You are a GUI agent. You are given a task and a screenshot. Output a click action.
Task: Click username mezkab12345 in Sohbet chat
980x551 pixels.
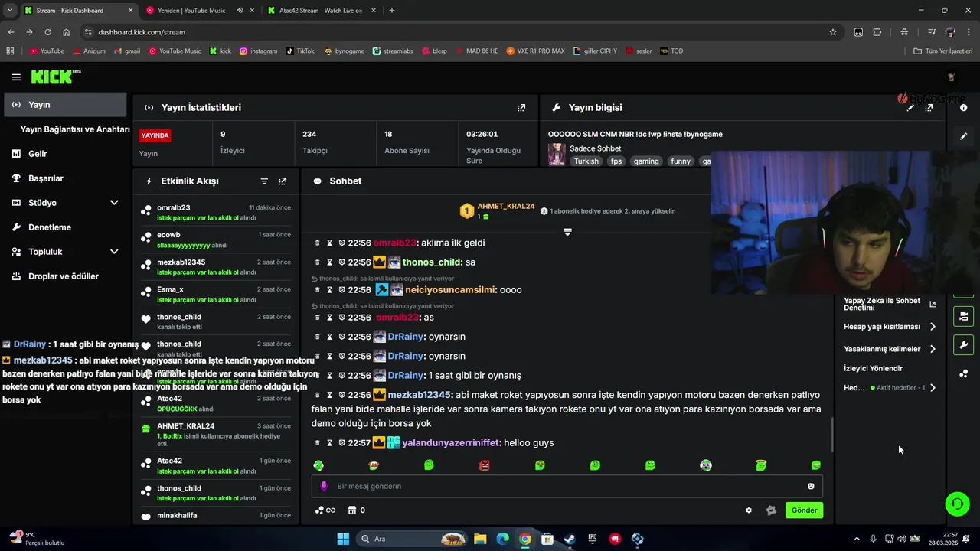[x=419, y=395]
